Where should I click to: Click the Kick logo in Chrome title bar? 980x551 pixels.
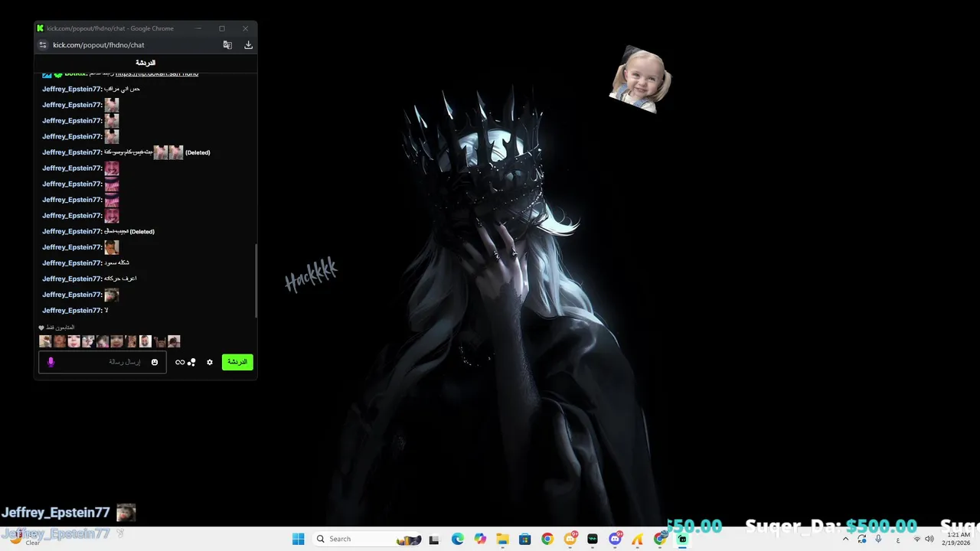click(x=41, y=28)
